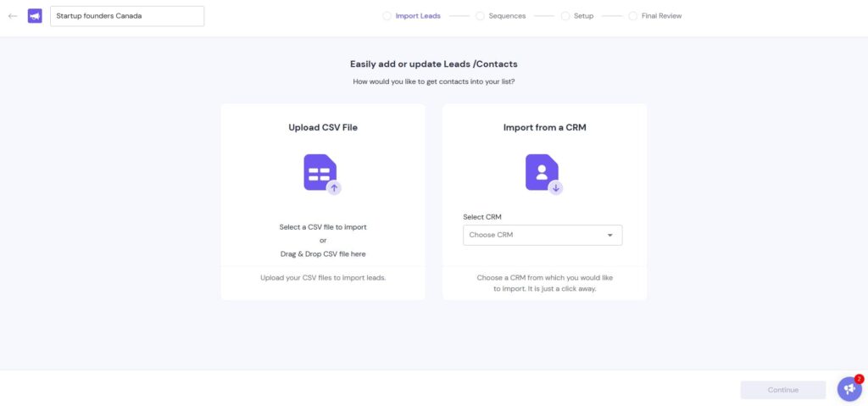The width and height of the screenshot is (868, 406).
Task: Click the purple megaphone campaign icon
Action: tap(35, 16)
